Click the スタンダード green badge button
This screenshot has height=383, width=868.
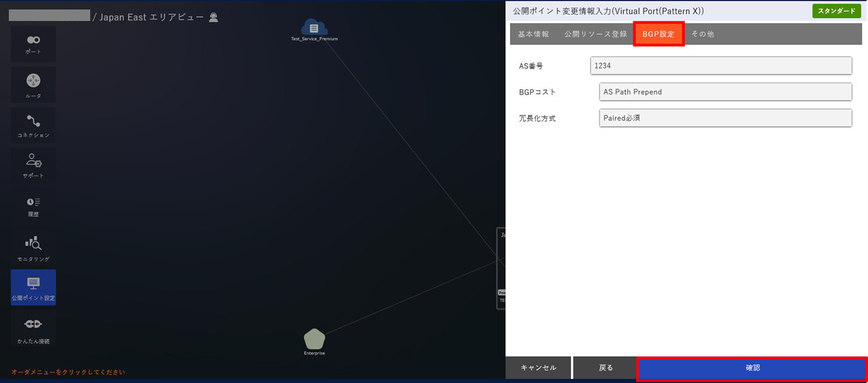[x=837, y=12]
